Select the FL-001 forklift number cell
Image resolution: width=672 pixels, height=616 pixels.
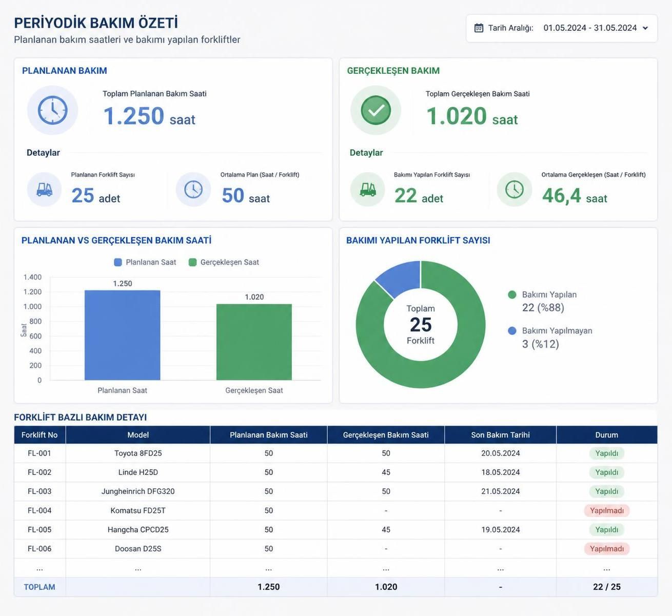[39, 453]
